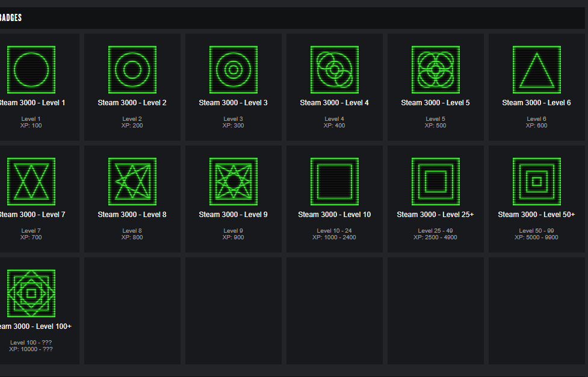Click the 'XP: 1000 - 2400' text
The width and height of the screenshot is (588, 377).
pos(334,238)
